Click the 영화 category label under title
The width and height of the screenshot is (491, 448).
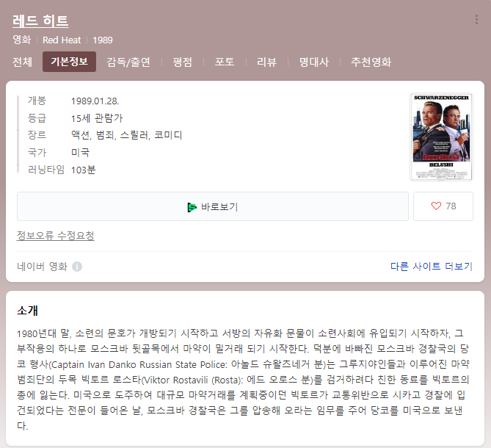point(22,40)
